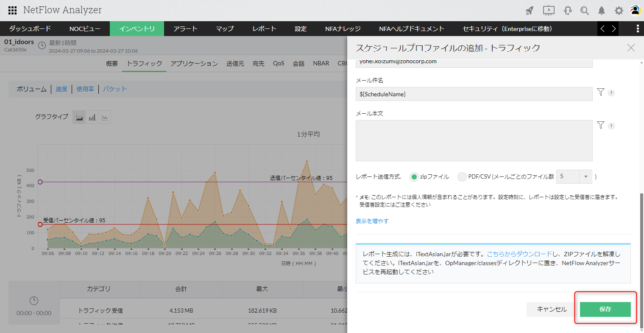Open the レポート menu tab
This screenshot has height=333, width=644.
264,28
